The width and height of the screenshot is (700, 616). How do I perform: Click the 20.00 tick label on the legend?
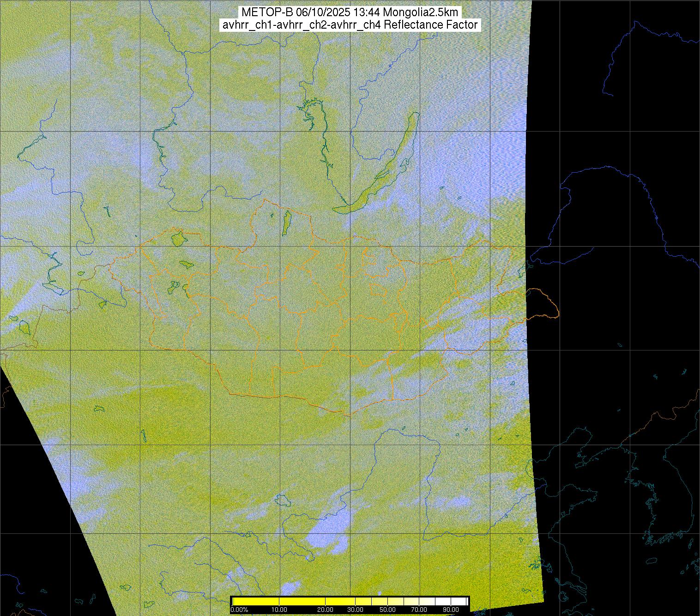click(326, 610)
